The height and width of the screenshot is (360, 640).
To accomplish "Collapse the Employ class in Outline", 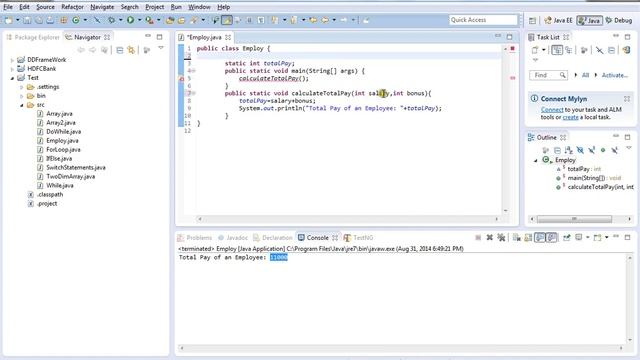I will coord(536,160).
